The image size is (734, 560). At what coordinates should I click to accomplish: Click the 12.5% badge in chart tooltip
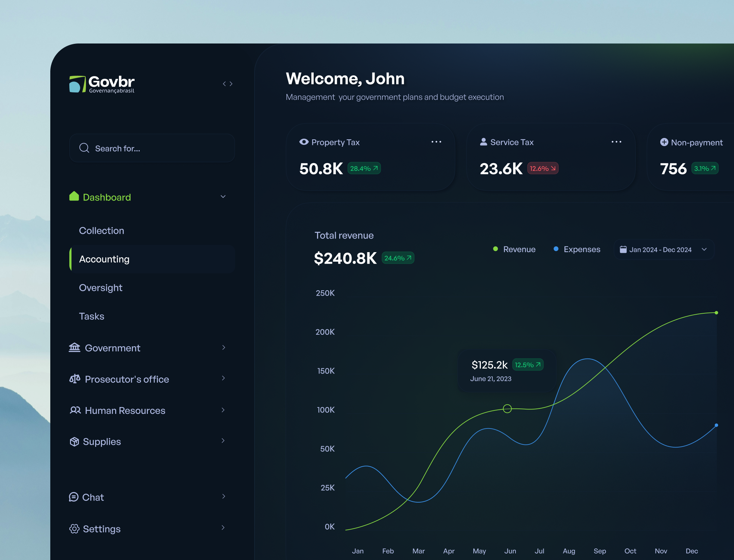coord(528,365)
